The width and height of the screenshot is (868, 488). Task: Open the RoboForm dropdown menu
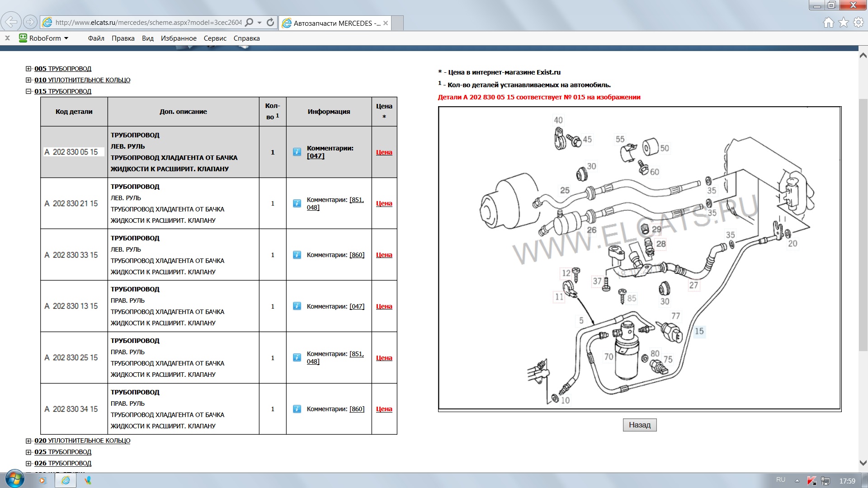66,38
